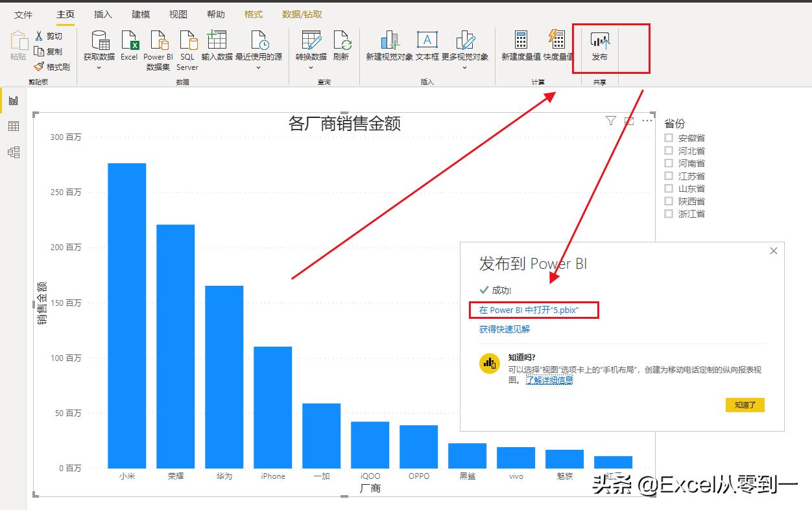812x510 pixels.
Task: Connect to SQL Server data source
Action: pyautogui.click(x=187, y=49)
